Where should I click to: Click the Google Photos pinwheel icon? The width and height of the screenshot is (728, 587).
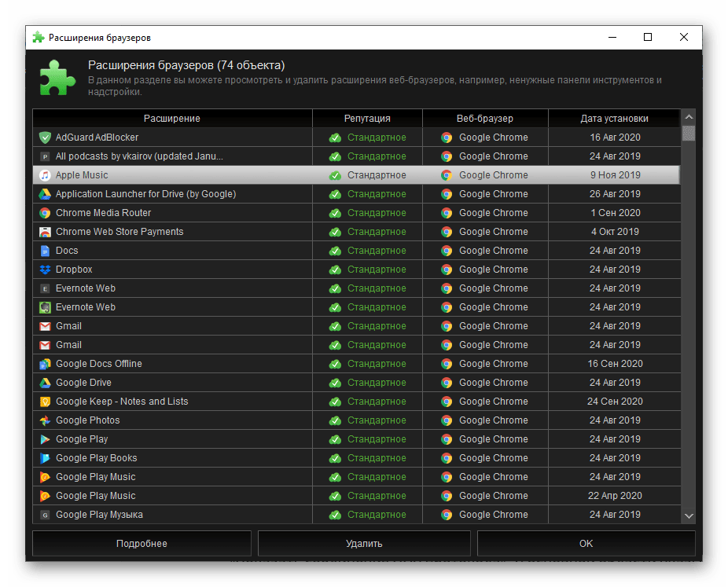(x=45, y=420)
